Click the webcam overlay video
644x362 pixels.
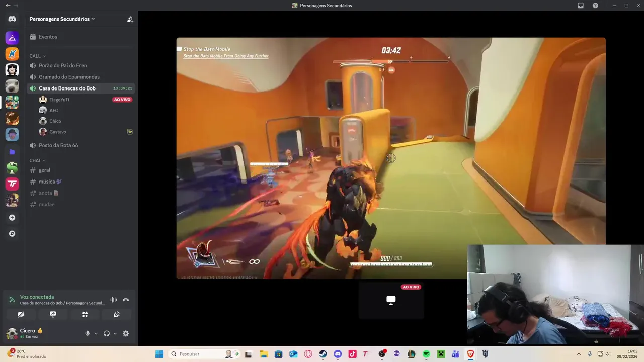[x=555, y=295]
